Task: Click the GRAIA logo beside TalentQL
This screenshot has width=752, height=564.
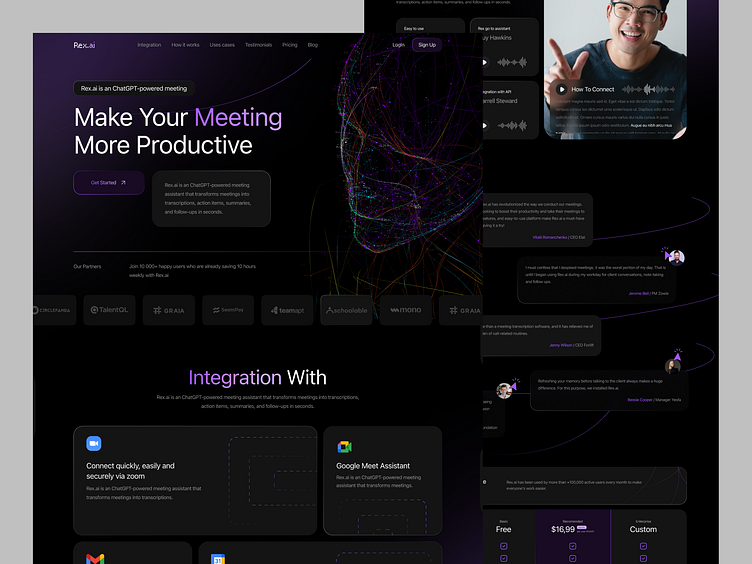Action: tap(169, 310)
